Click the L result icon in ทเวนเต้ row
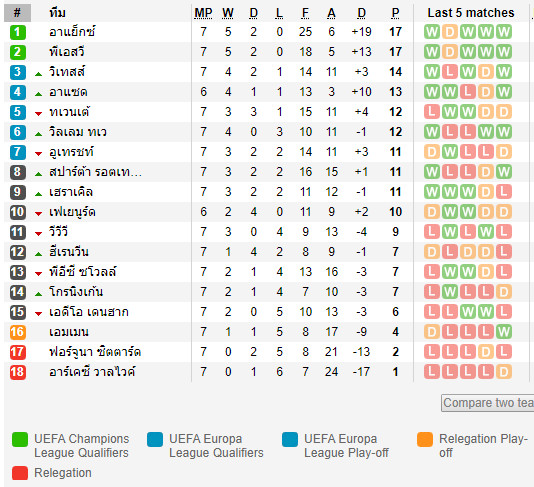 point(432,112)
